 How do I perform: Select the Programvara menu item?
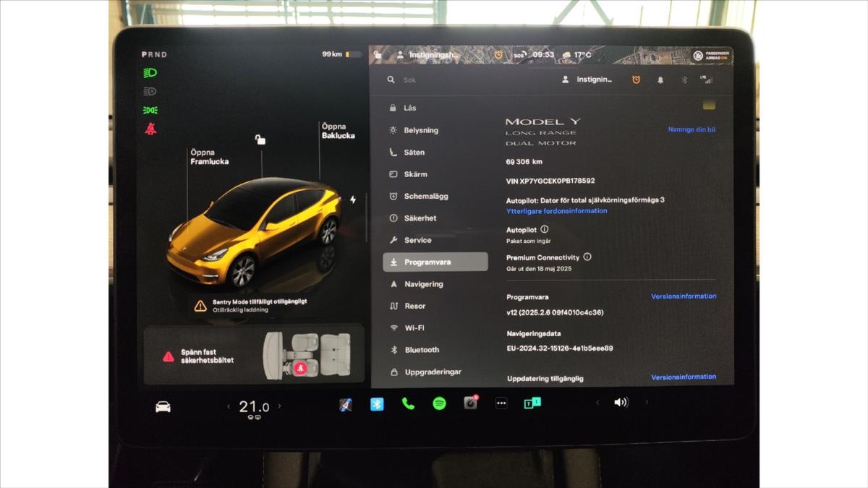pos(435,262)
